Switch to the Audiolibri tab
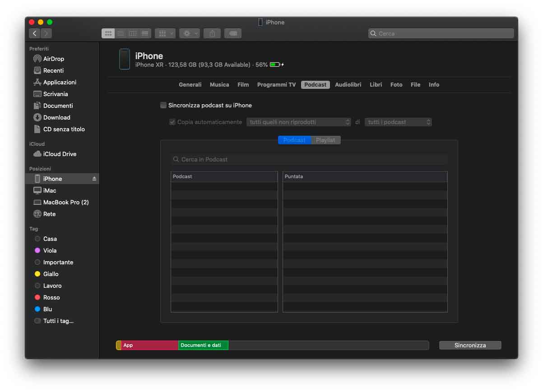The width and height of the screenshot is (543, 392). tap(348, 85)
